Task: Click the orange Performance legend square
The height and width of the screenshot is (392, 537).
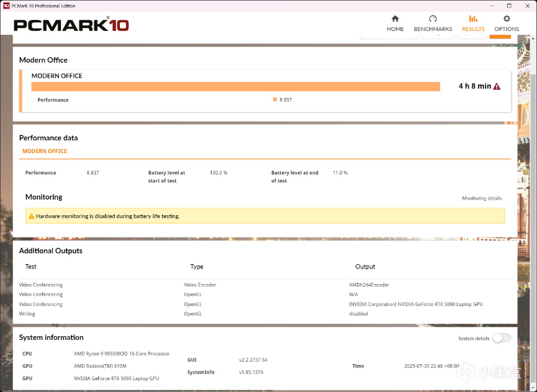Action: pyautogui.click(x=275, y=100)
